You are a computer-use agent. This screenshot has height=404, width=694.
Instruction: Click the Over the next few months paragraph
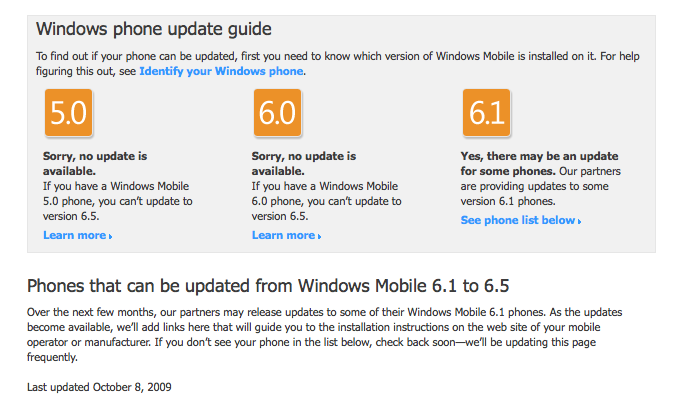pos(324,335)
